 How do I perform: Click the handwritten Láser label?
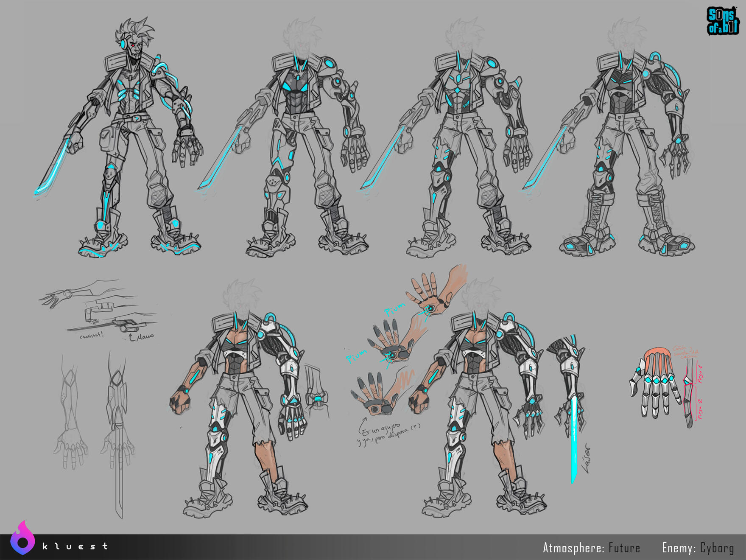tap(587, 458)
